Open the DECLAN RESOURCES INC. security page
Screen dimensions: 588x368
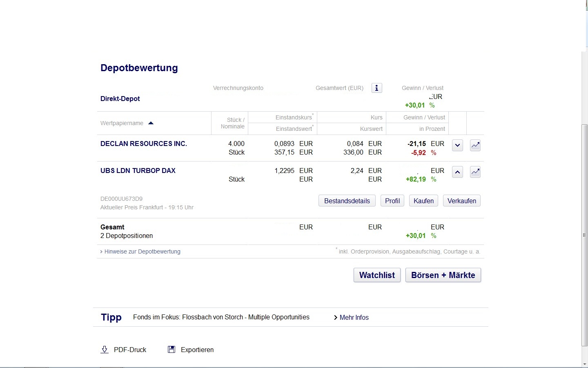point(144,144)
